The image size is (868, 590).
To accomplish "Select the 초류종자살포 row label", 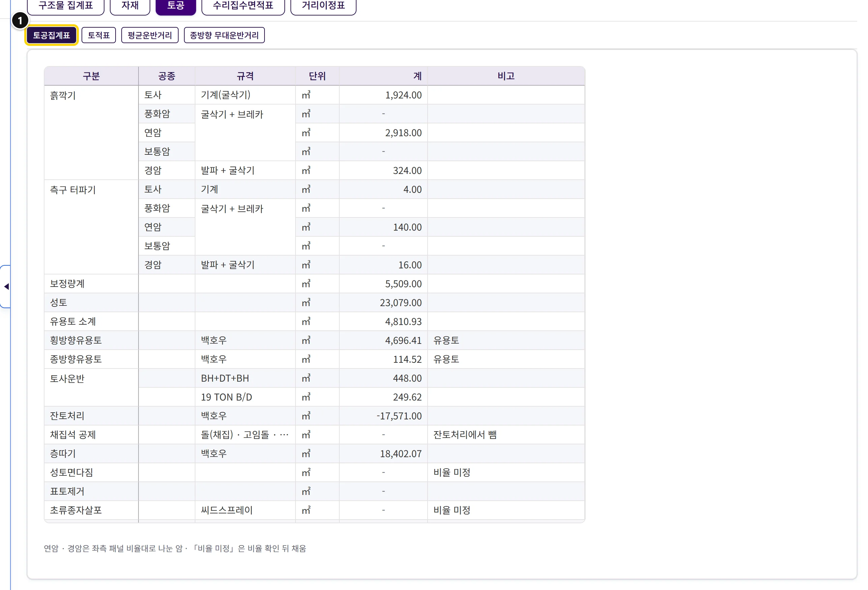I will [92, 510].
